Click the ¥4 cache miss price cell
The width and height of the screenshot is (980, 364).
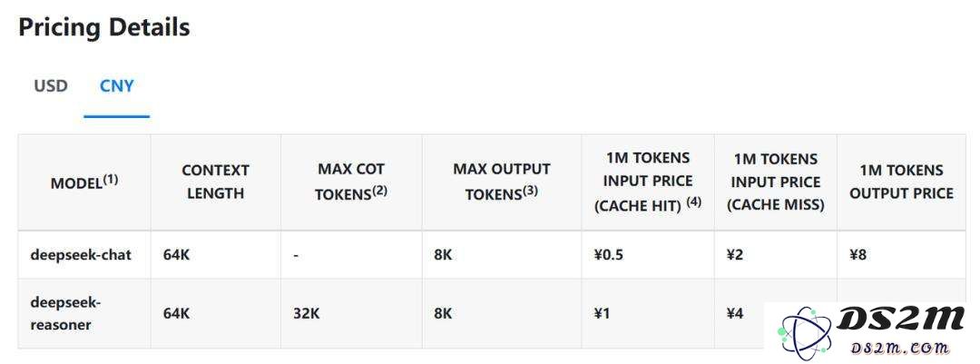[735, 313]
